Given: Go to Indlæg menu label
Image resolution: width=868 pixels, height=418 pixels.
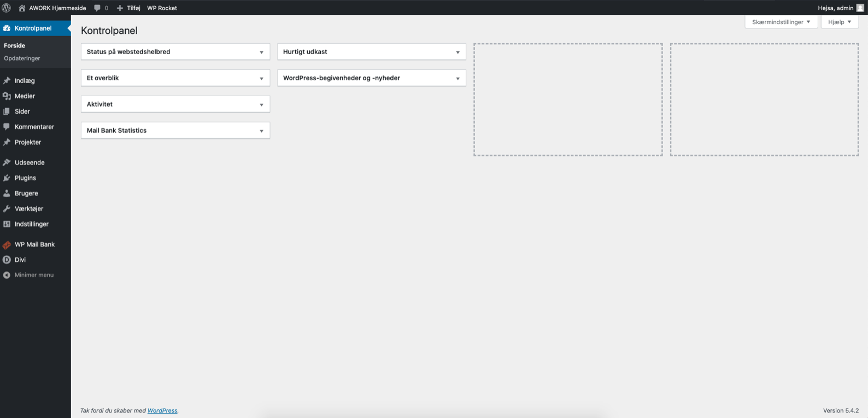Looking at the screenshot, I should 25,80.
